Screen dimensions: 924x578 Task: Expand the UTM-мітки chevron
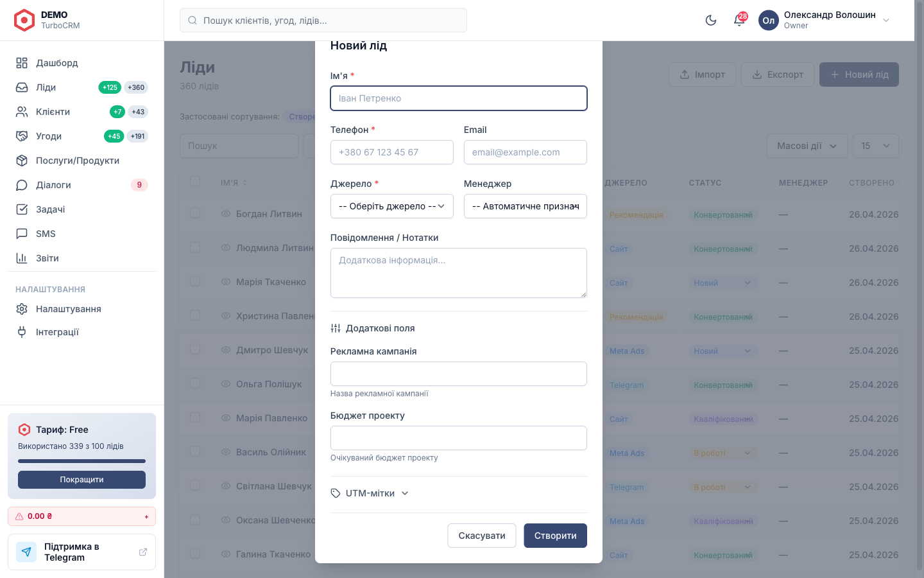click(405, 493)
